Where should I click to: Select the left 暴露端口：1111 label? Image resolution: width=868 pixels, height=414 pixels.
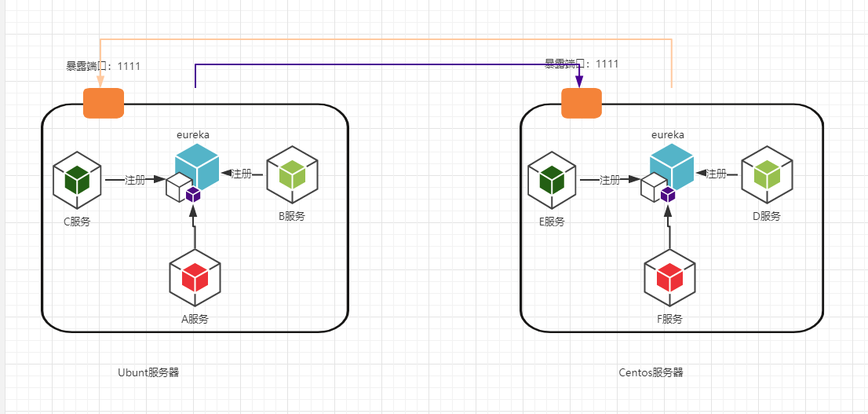[x=104, y=66]
